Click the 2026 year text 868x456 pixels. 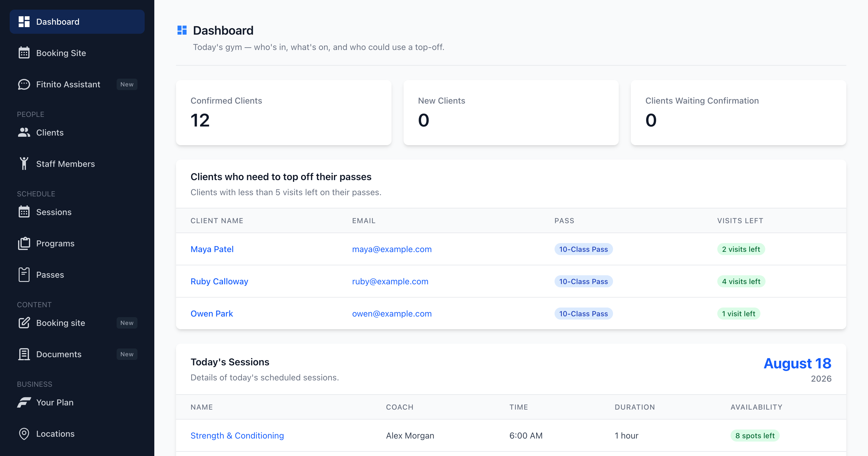coord(821,378)
